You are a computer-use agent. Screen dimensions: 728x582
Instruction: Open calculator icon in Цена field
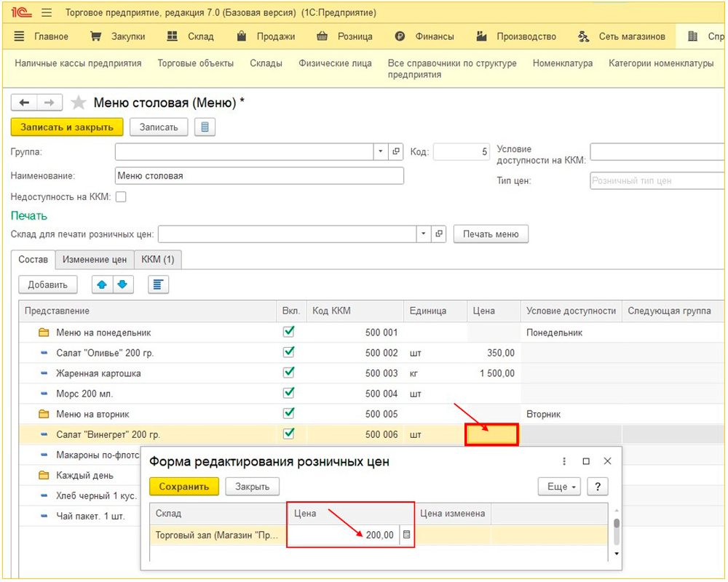pyautogui.click(x=406, y=535)
